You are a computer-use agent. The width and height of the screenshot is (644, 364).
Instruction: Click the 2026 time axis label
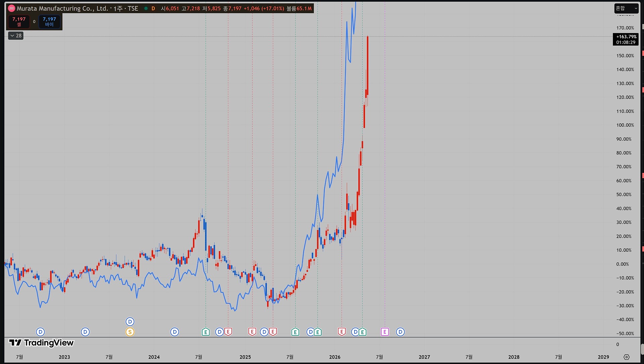point(335,357)
